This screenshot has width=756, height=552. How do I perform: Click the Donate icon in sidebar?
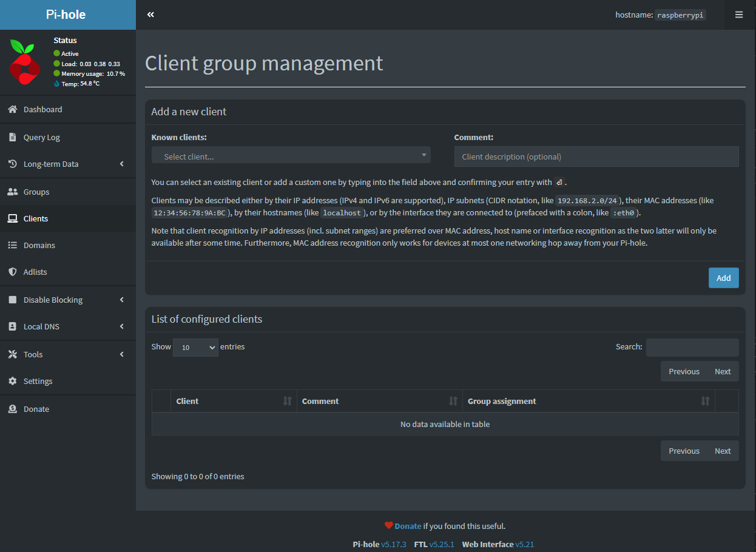click(x=12, y=409)
